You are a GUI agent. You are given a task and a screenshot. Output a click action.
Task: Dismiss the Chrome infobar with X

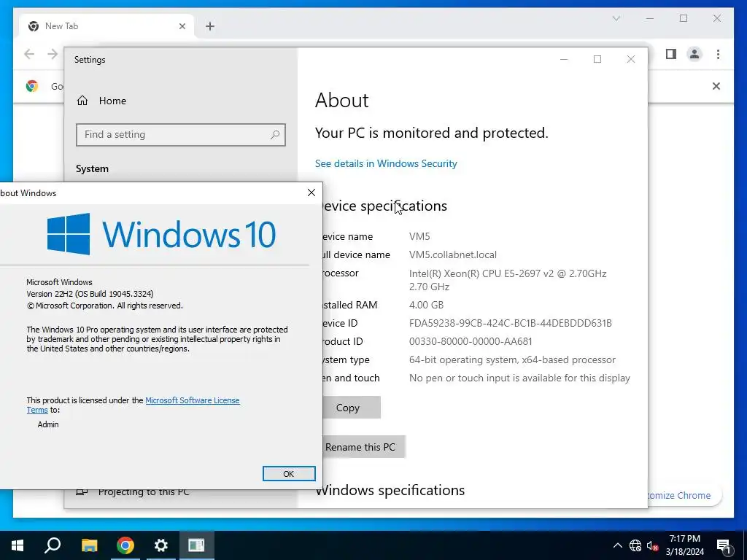(716, 86)
